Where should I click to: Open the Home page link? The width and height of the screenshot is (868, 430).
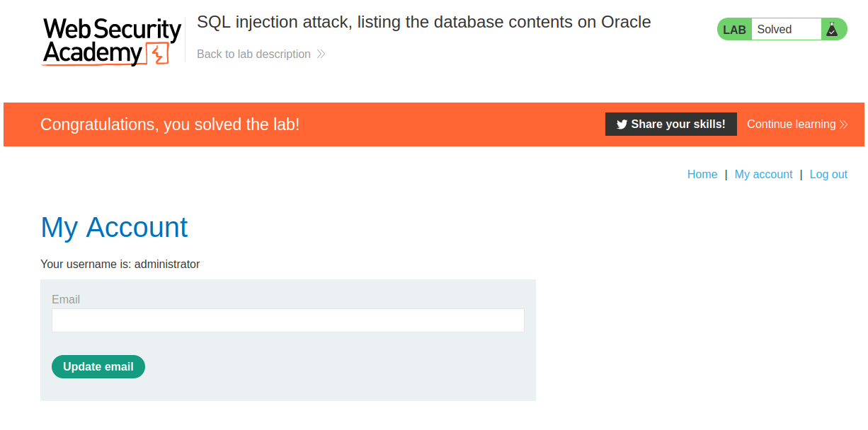[702, 175]
